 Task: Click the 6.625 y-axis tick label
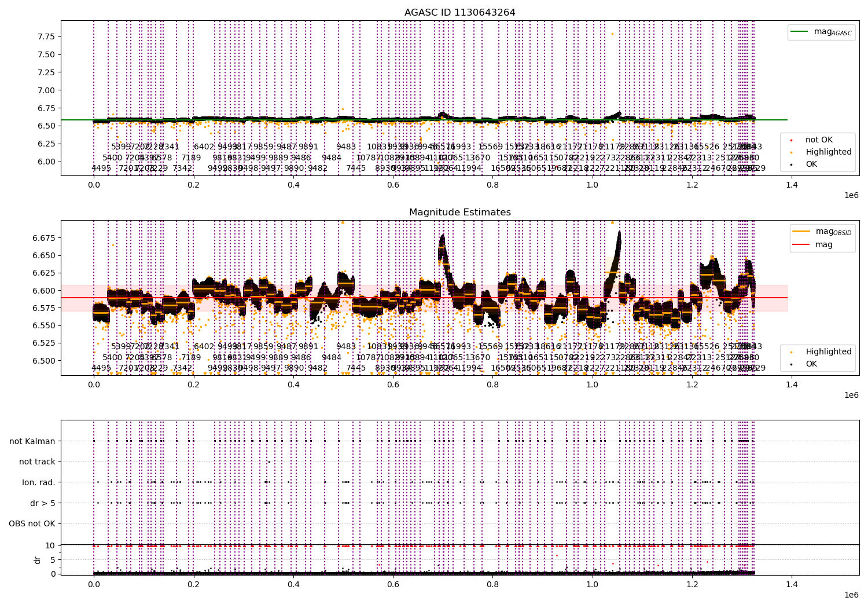44,273
